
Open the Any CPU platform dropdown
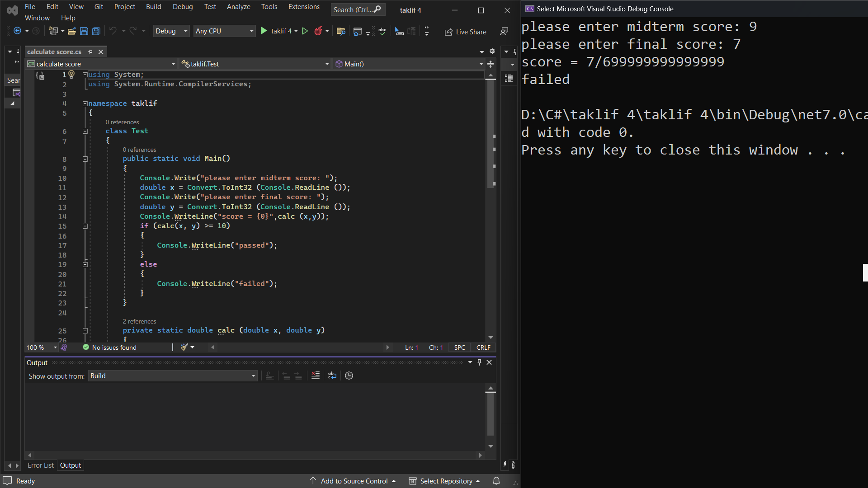pyautogui.click(x=224, y=31)
